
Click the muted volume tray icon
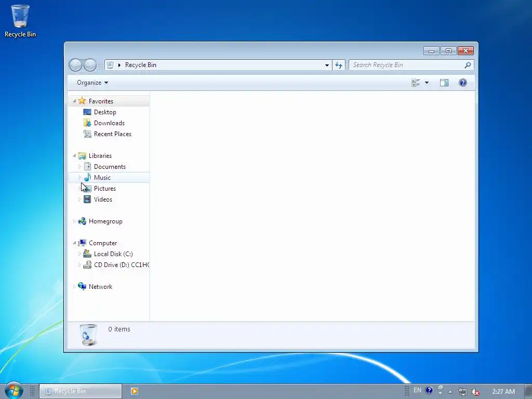coord(475,392)
